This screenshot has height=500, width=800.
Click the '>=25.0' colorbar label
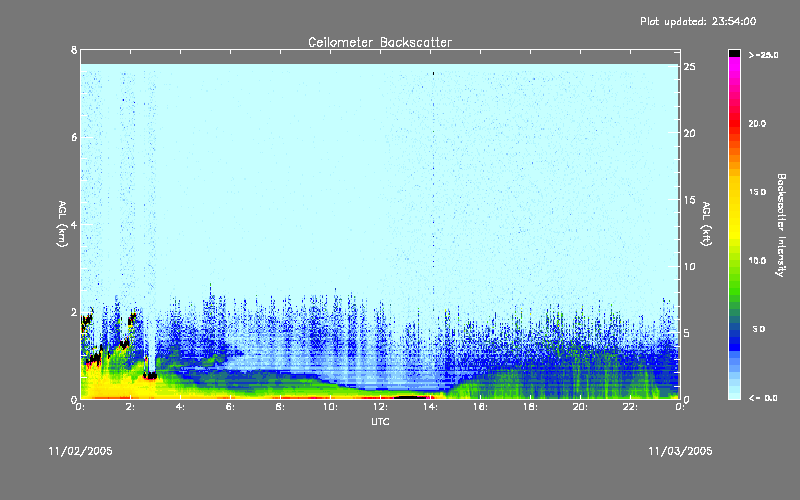pos(763,55)
